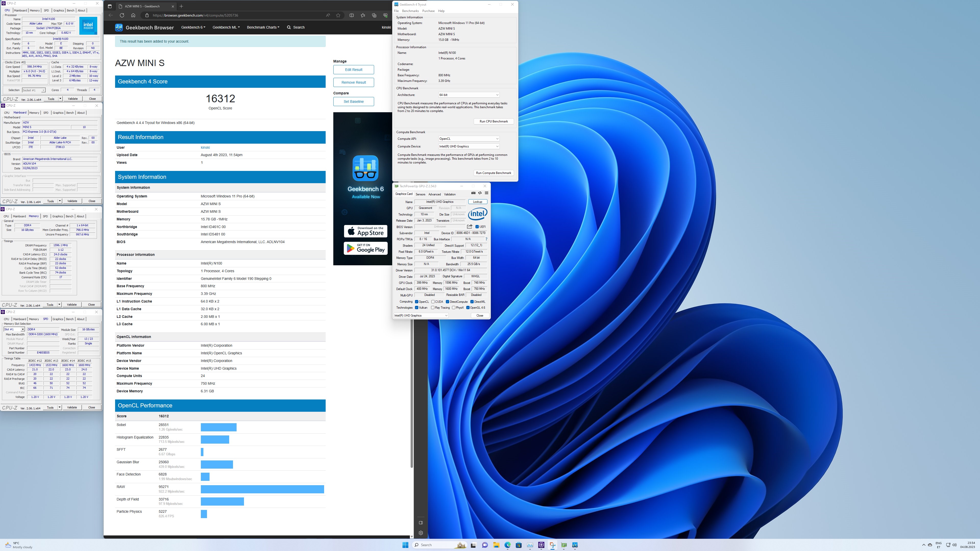Open the Help menu in Geekbench 4
This screenshot has width=980, height=551.
pos(441,11)
